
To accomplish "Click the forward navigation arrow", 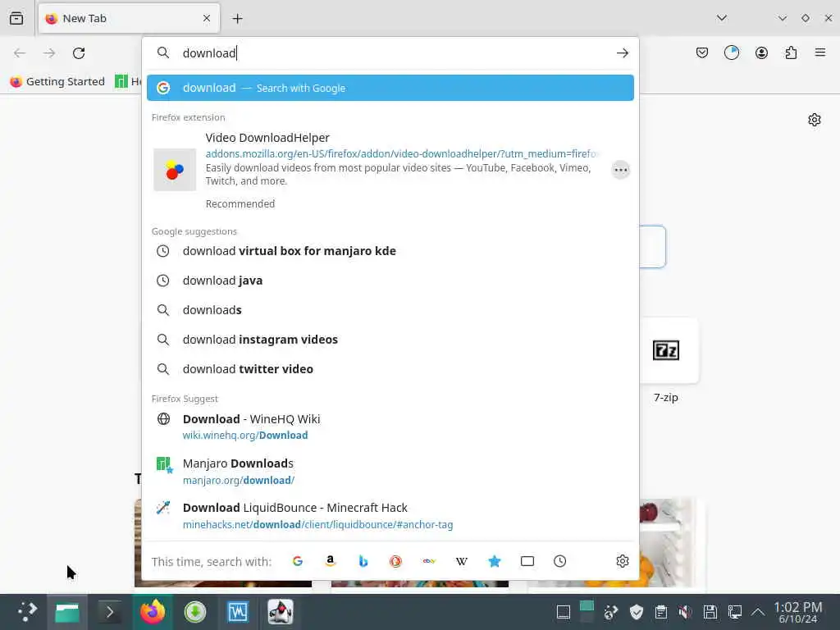I will [49, 53].
